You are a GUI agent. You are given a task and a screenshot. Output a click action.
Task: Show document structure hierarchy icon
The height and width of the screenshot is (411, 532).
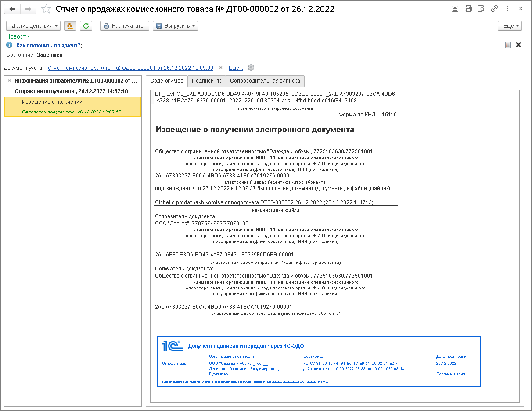pos(70,26)
